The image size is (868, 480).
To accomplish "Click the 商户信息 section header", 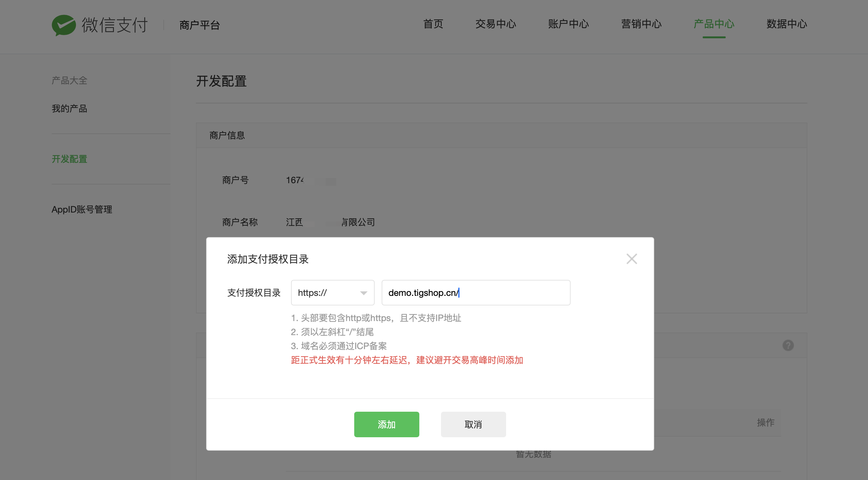I will 227,136.
